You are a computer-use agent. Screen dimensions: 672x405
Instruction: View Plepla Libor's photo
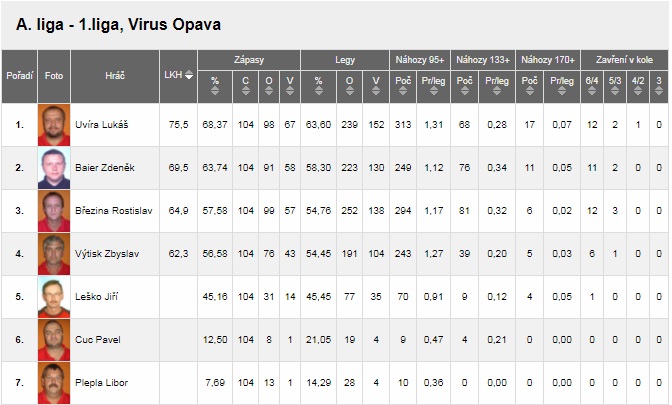pos(50,383)
